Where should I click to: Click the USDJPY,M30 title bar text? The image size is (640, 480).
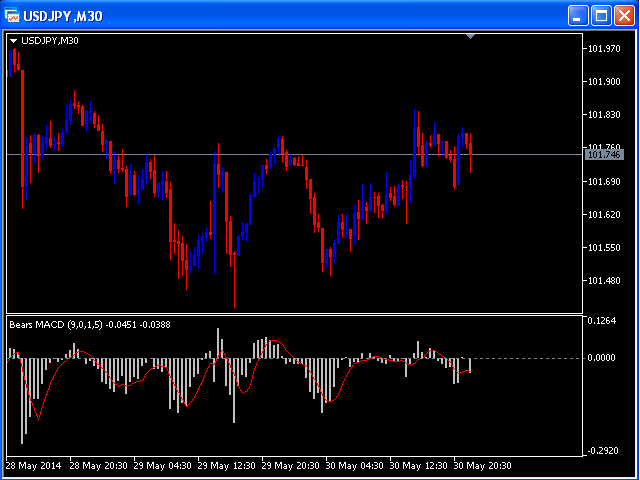[63, 17]
